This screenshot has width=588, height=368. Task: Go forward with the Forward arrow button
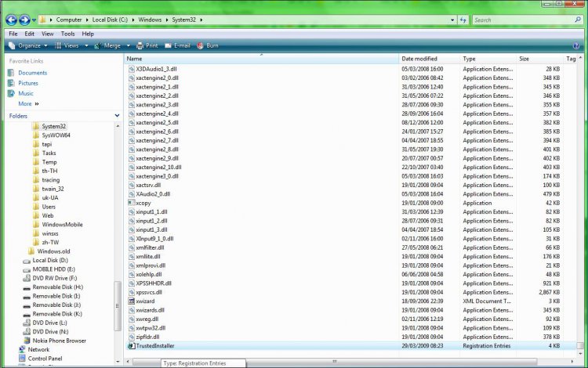tap(24, 20)
